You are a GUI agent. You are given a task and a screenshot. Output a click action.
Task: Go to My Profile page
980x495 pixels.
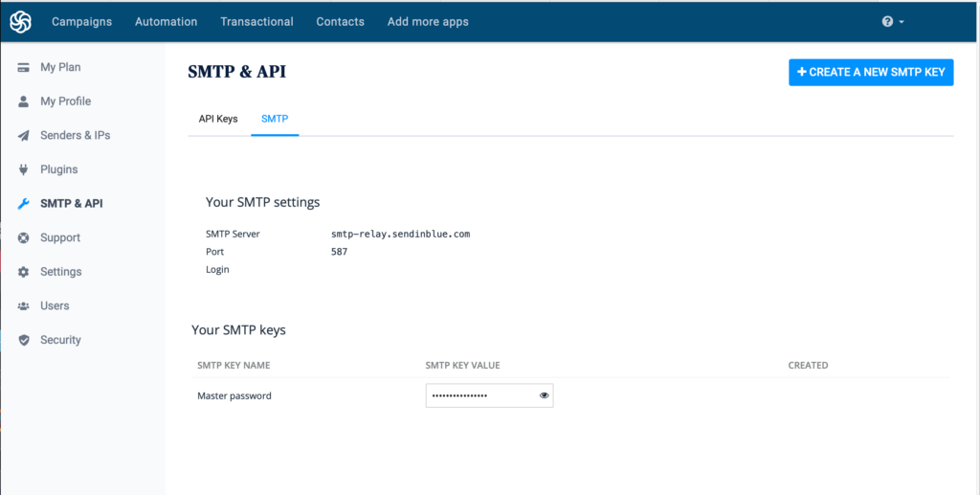[x=66, y=101]
